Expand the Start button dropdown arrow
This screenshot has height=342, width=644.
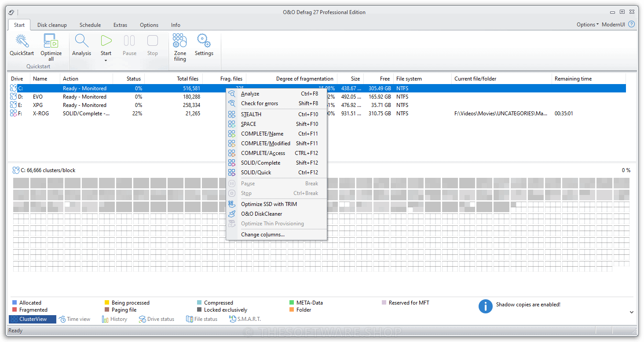pyautogui.click(x=106, y=61)
